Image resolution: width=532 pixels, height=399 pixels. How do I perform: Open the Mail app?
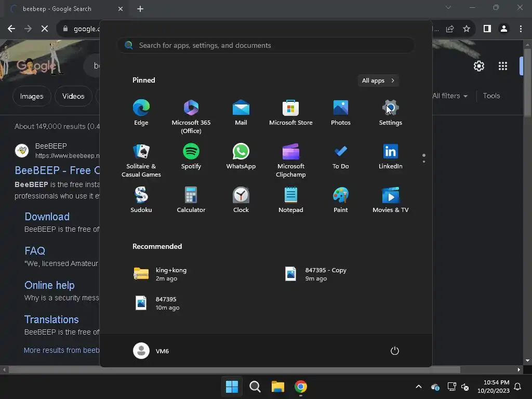click(x=241, y=113)
